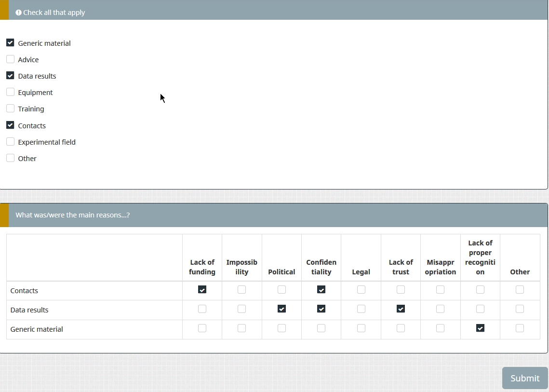Image resolution: width=549 pixels, height=392 pixels.
Task: Uncheck Confidentiality for Contacts row
Action: point(321,290)
